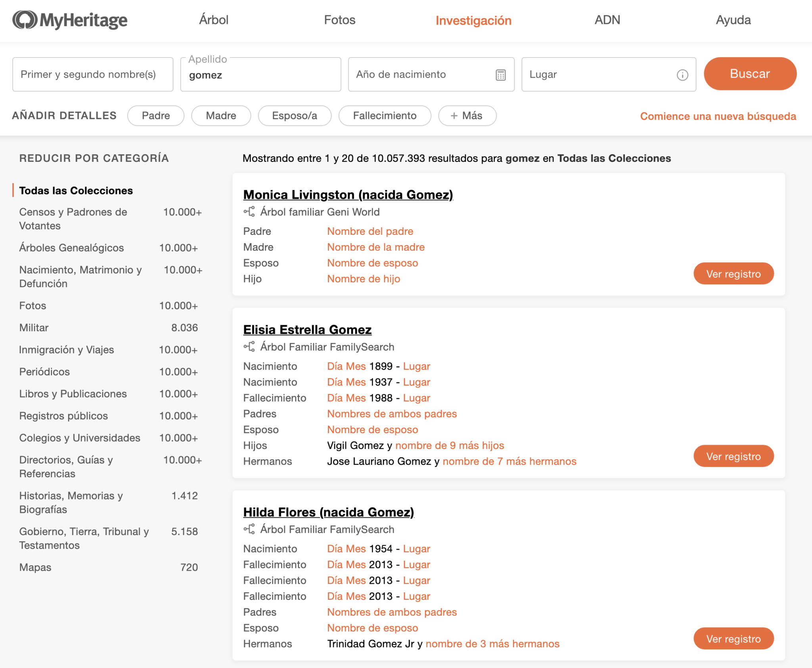Screen dimensions: 812x668
Task: Click the Fallecimiento filter button
Action: [x=385, y=115]
